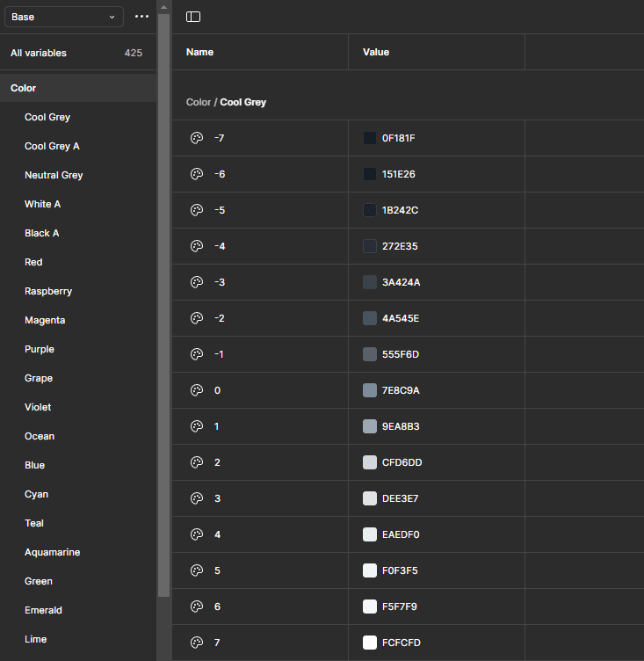Click the 9EA8B3 color swatch
Viewport: 644px width, 661px height.
(370, 426)
